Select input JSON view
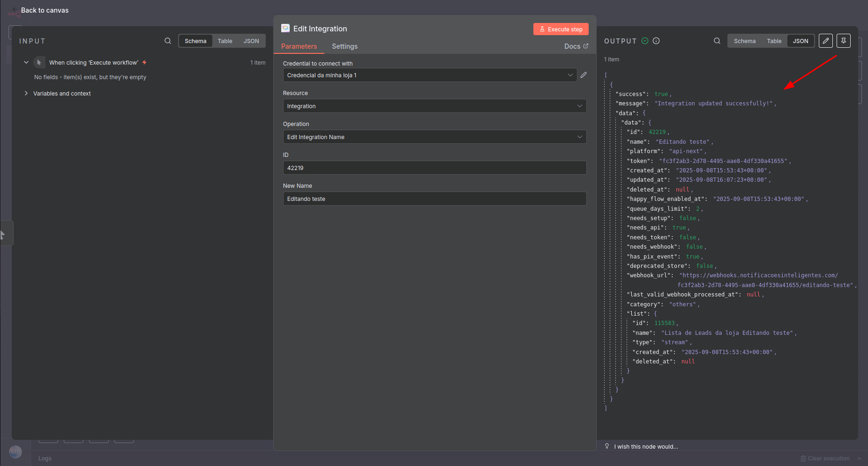Image resolution: width=868 pixels, height=466 pixels. coord(251,41)
